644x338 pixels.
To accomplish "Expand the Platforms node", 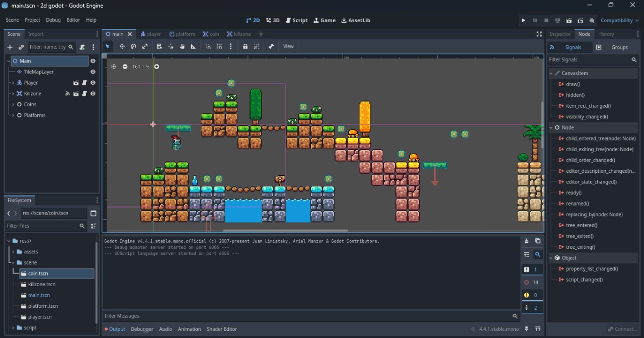I will [13, 115].
